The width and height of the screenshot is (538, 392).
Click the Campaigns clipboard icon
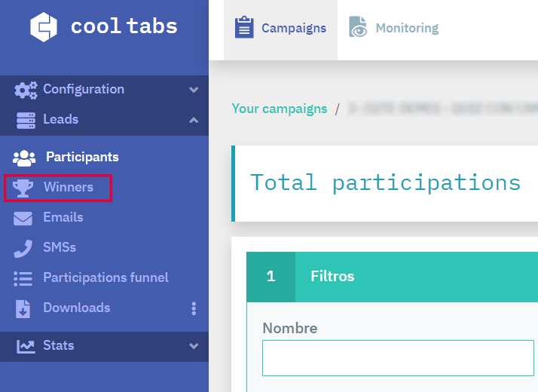pos(244,27)
